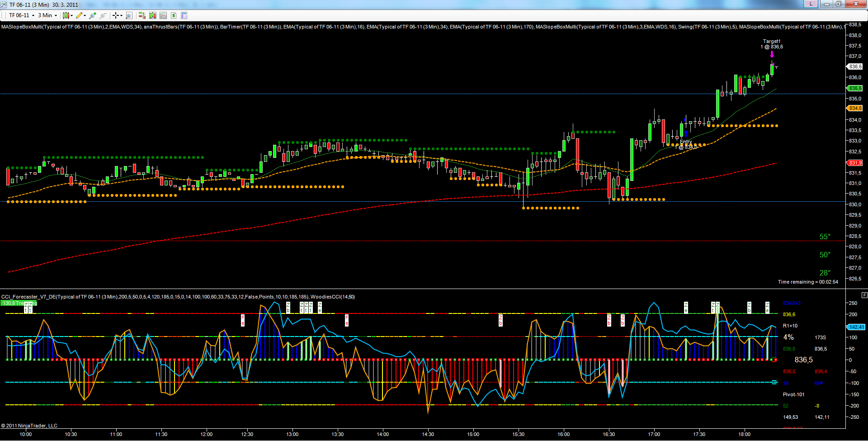This screenshot has width=868, height=441.
Task: Click the 142,41 CCI value marker
Action: pyautogui.click(x=856, y=327)
